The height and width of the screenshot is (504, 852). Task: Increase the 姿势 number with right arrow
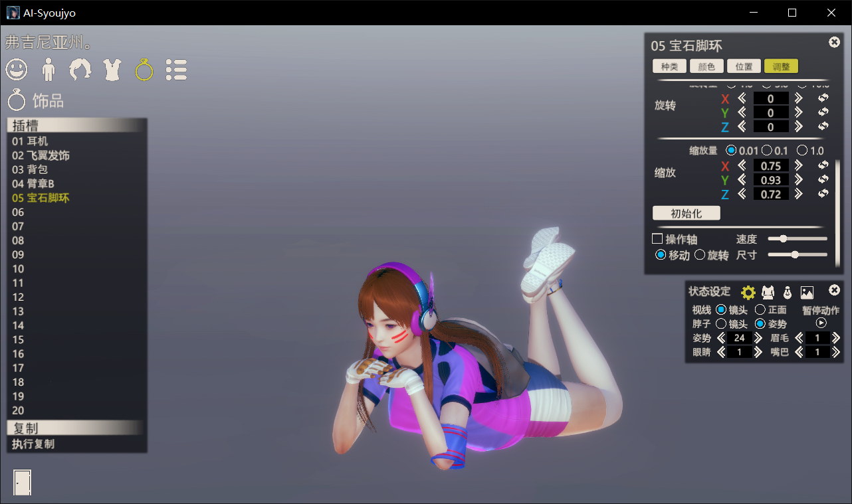tap(758, 338)
